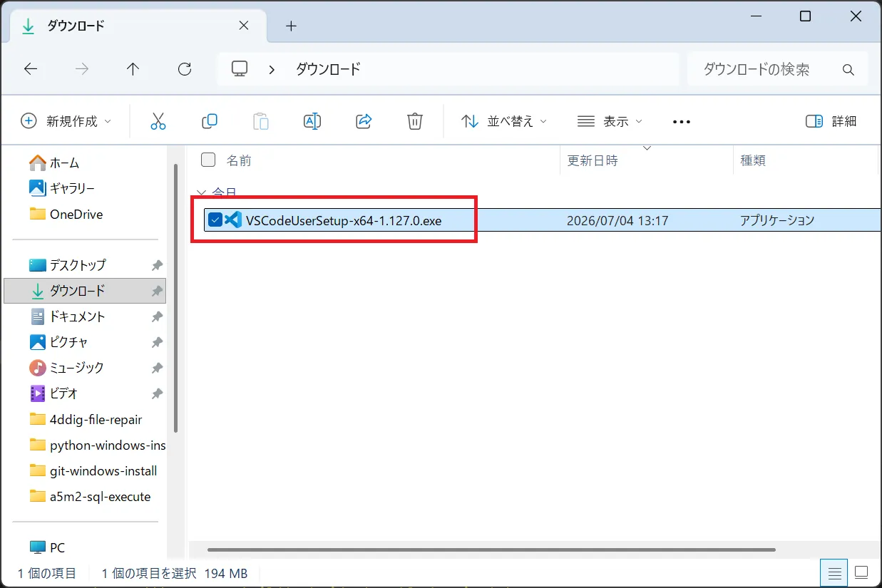Open ギャラリー in navigation pane
This screenshot has width=882, height=588.
click(62, 188)
